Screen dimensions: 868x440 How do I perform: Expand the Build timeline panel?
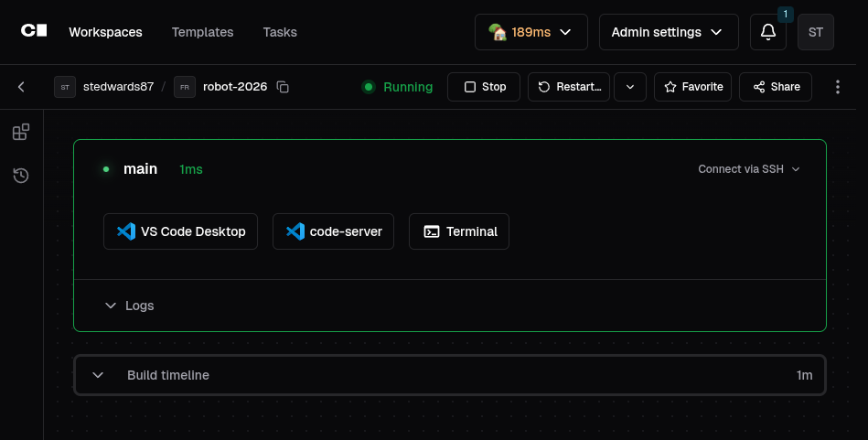(x=449, y=375)
